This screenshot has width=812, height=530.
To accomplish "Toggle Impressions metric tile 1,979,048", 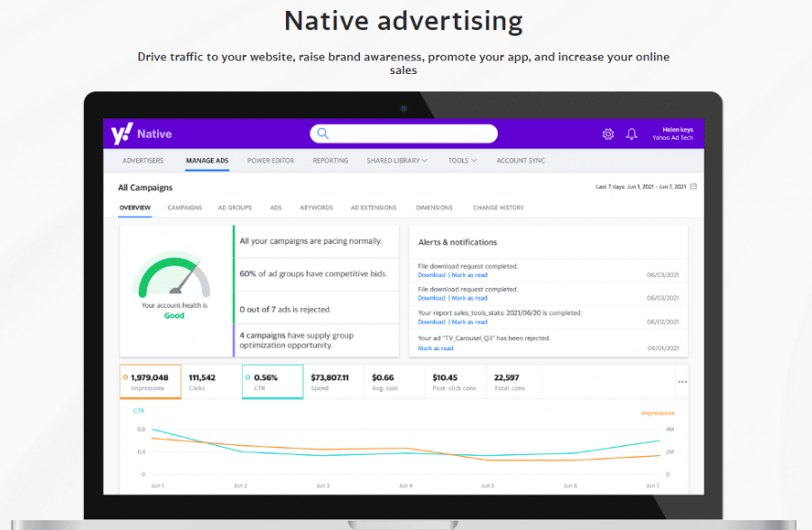I will (x=151, y=382).
